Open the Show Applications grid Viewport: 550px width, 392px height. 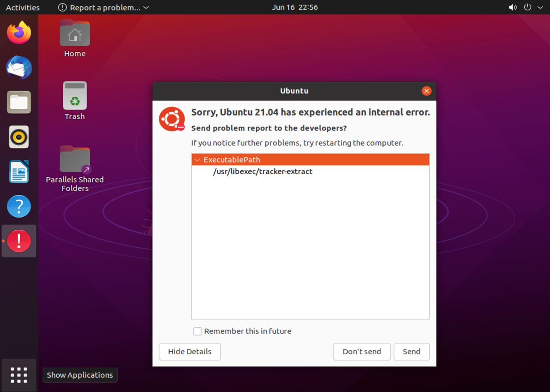(x=19, y=375)
